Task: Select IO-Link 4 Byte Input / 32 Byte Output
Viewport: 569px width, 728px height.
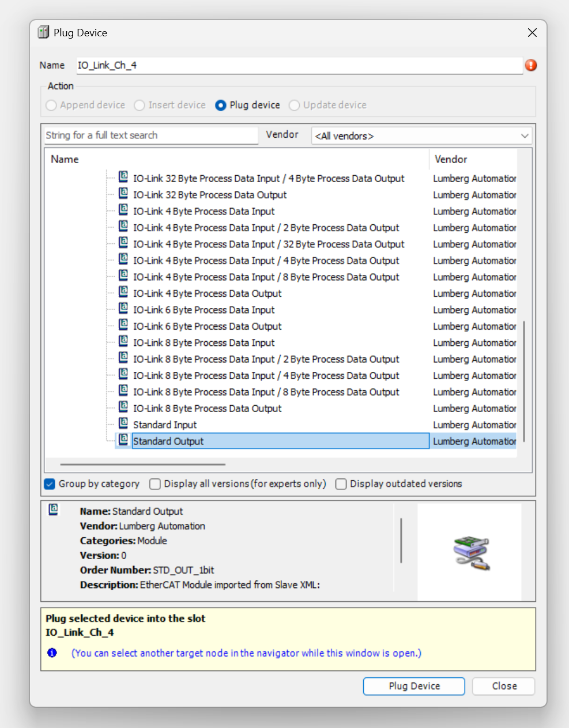Action: click(x=269, y=244)
